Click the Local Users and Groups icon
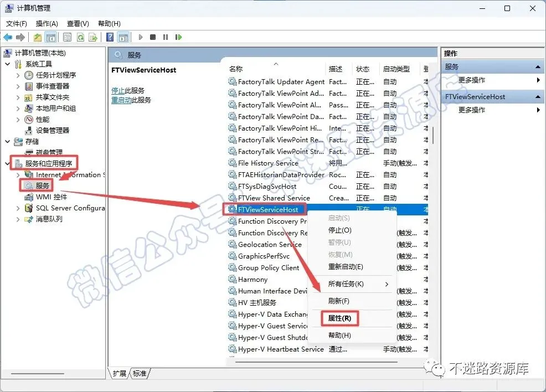Viewport: 546px width, 392px height. click(29, 109)
